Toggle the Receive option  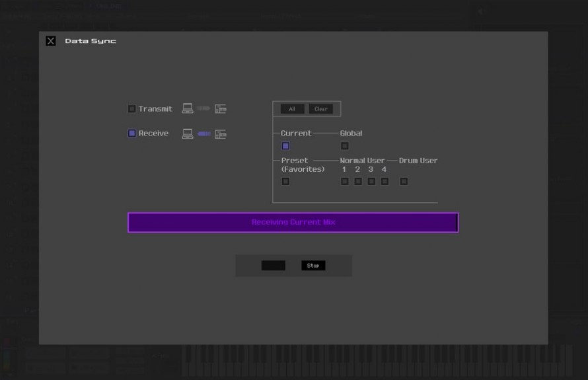pyautogui.click(x=132, y=133)
